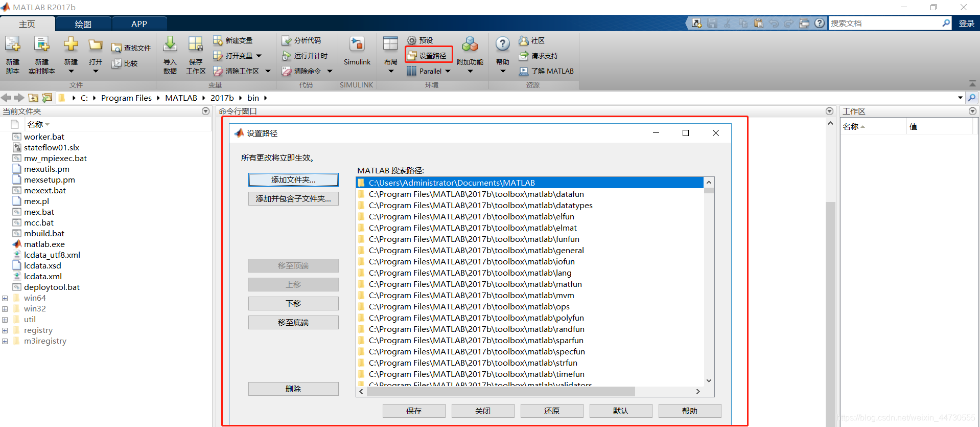Click Request Support (请求支持)
The height and width of the screenshot is (427, 980).
[x=539, y=56]
